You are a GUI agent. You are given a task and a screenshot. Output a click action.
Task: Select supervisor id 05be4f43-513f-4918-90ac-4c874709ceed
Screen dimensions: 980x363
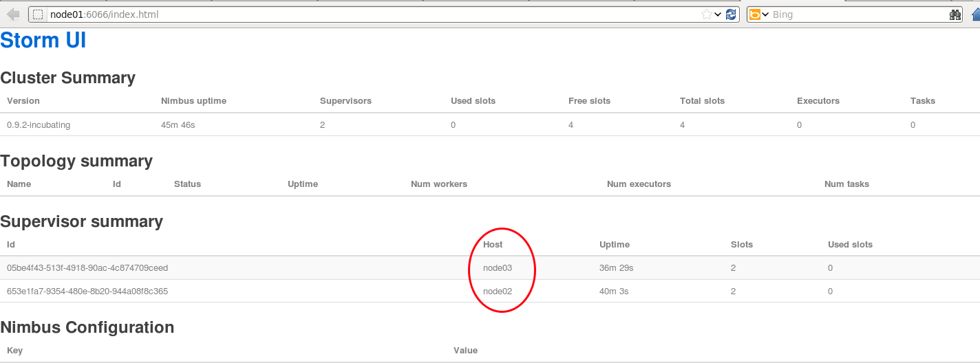tap(87, 268)
